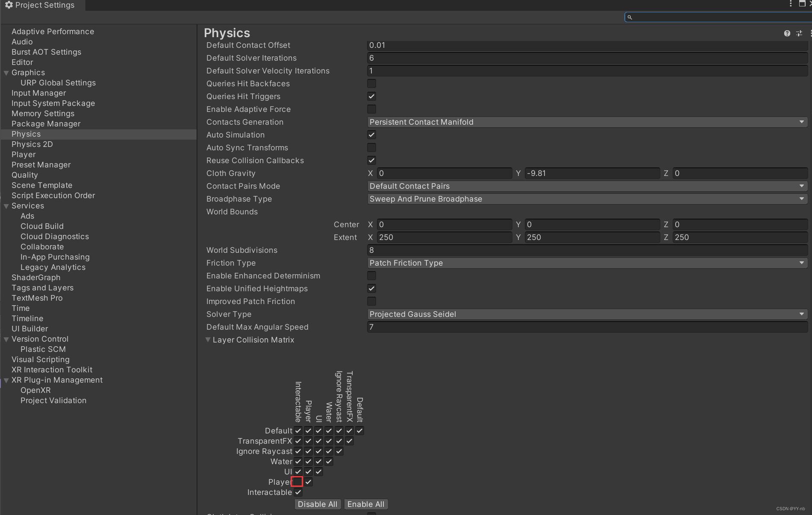Collapse the Graphics tree arrow
This screenshot has height=515, width=812.
click(6, 73)
